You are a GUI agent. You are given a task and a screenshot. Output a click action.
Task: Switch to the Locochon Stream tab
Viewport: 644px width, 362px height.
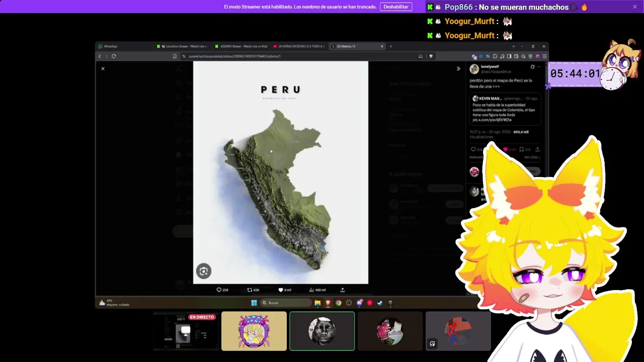pos(184,46)
